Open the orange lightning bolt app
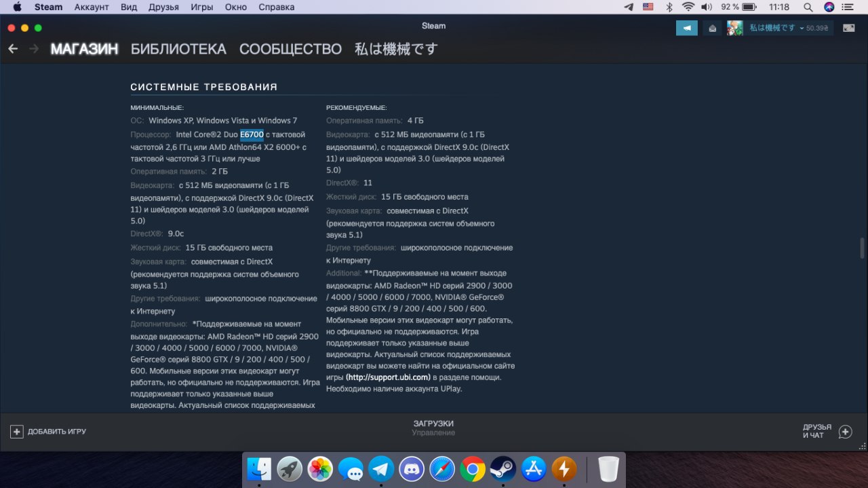 [564, 469]
